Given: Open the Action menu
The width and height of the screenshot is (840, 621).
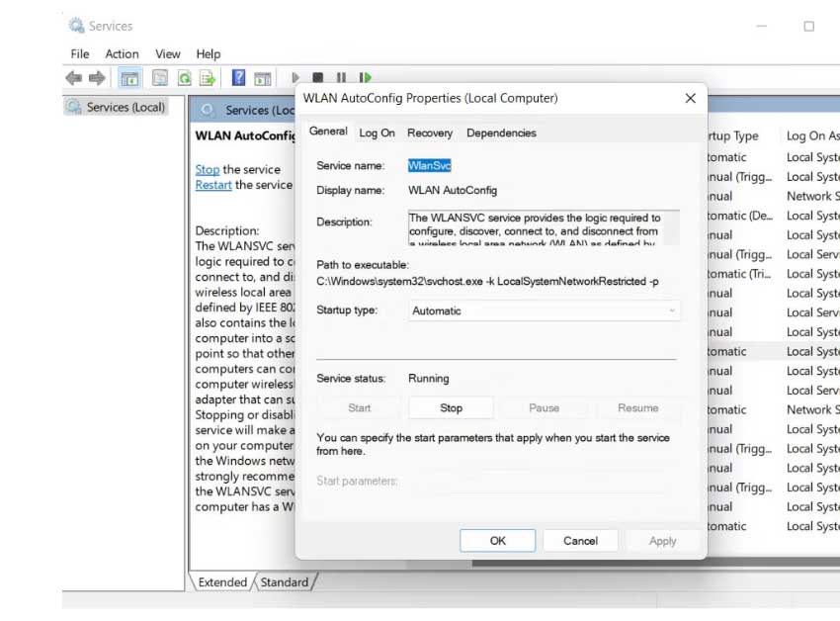Looking at the screenshot, I should pos(123,54).
